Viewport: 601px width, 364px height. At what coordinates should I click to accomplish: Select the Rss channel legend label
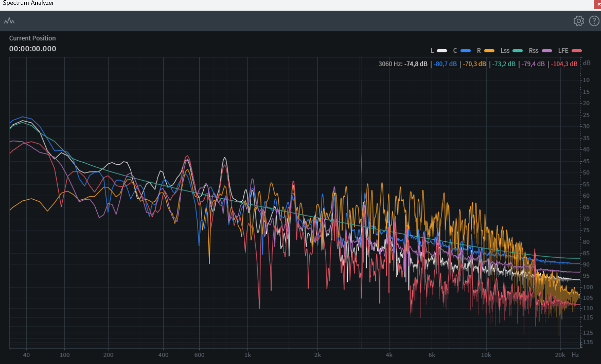point(534,51)
